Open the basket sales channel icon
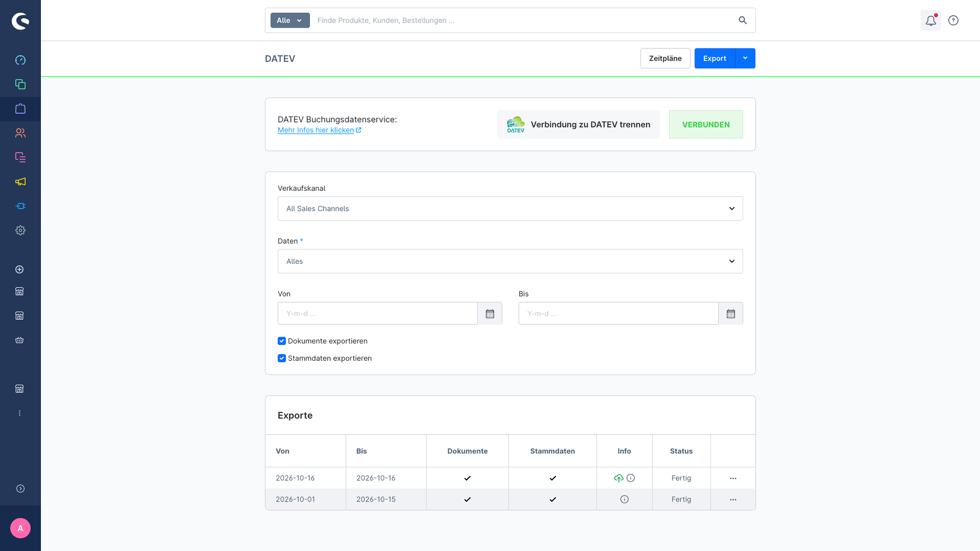980x551 pixels. pyautogui.click(x=19, y=340)
